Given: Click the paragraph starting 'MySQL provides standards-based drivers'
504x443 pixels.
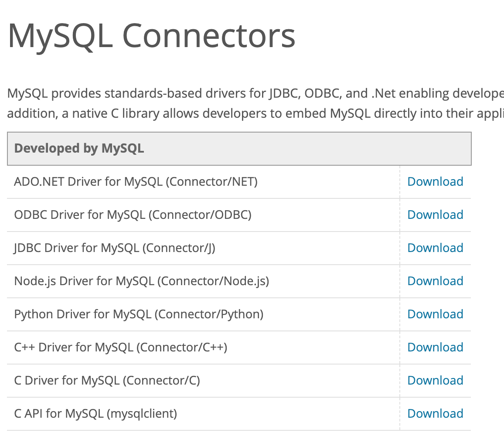Looking at the screenshot, I should tap(255, 103).
